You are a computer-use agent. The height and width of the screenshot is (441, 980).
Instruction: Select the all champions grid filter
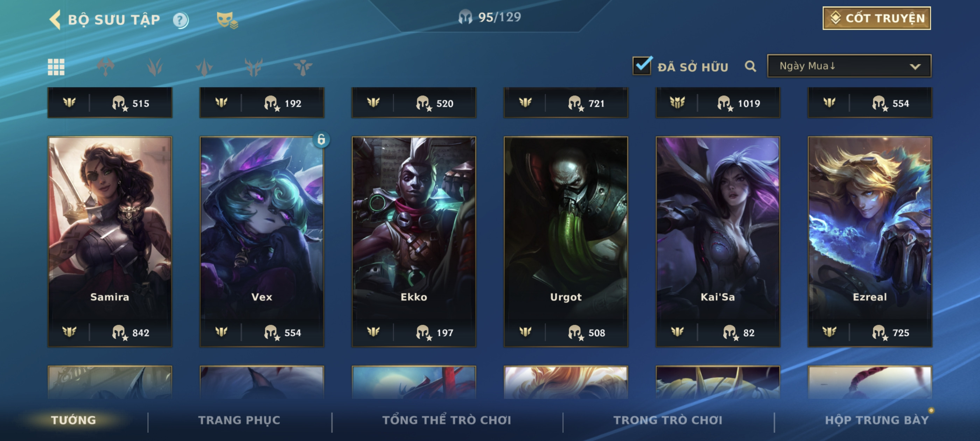(x=56, y=67)
